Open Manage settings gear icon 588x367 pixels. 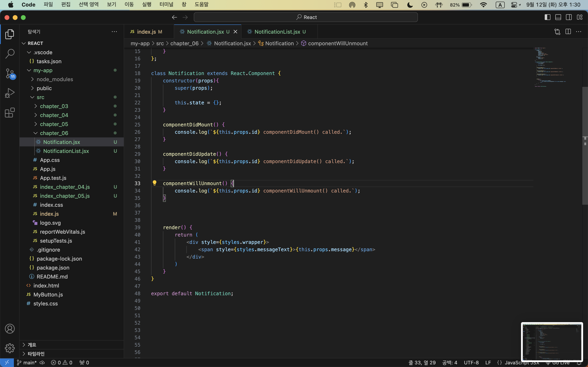(10, 348)
